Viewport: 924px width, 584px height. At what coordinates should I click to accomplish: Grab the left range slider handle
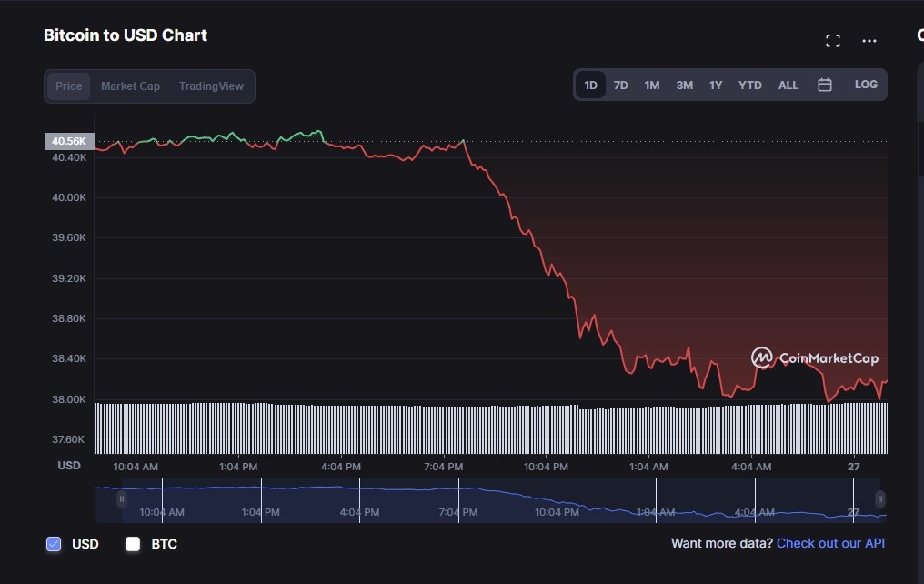pyautogui.click(x=121, y=499)
